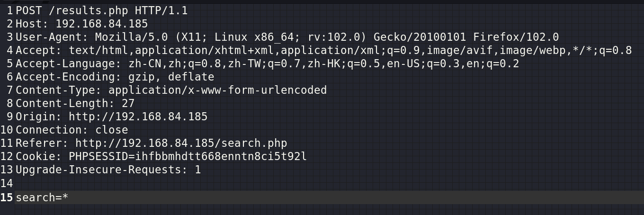The image size is (644, 215).
Task: Select the Host header value 192.168.84.185
Action: [x=102, y=24]
